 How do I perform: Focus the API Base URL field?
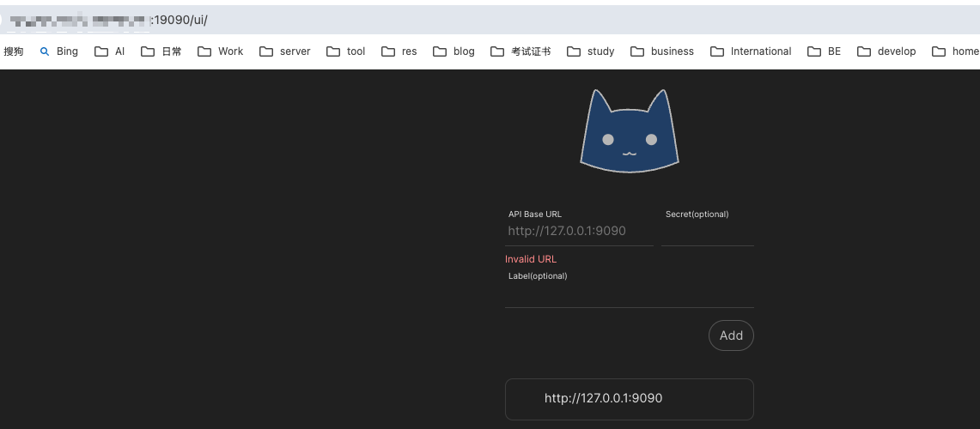click(579, 232)
